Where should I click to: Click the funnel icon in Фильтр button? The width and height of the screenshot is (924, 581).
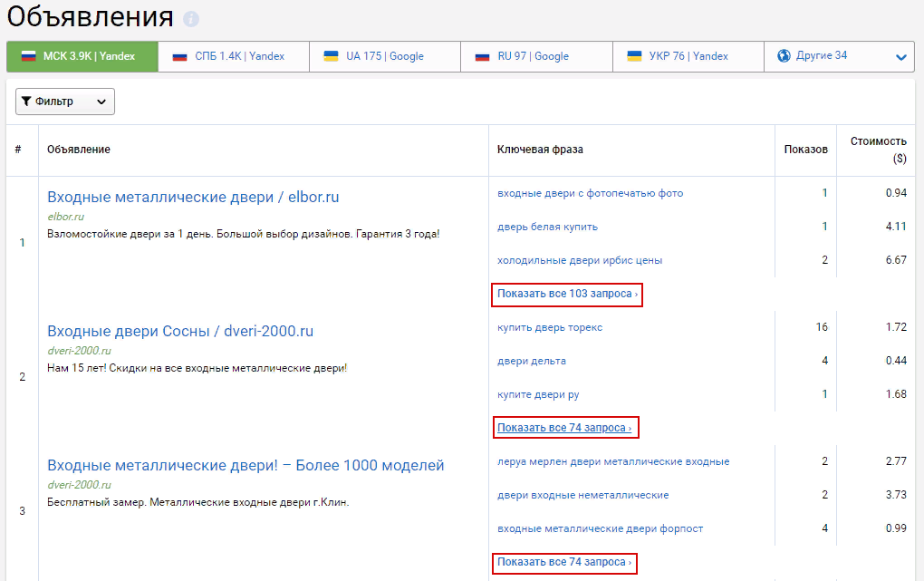point(26,102)
